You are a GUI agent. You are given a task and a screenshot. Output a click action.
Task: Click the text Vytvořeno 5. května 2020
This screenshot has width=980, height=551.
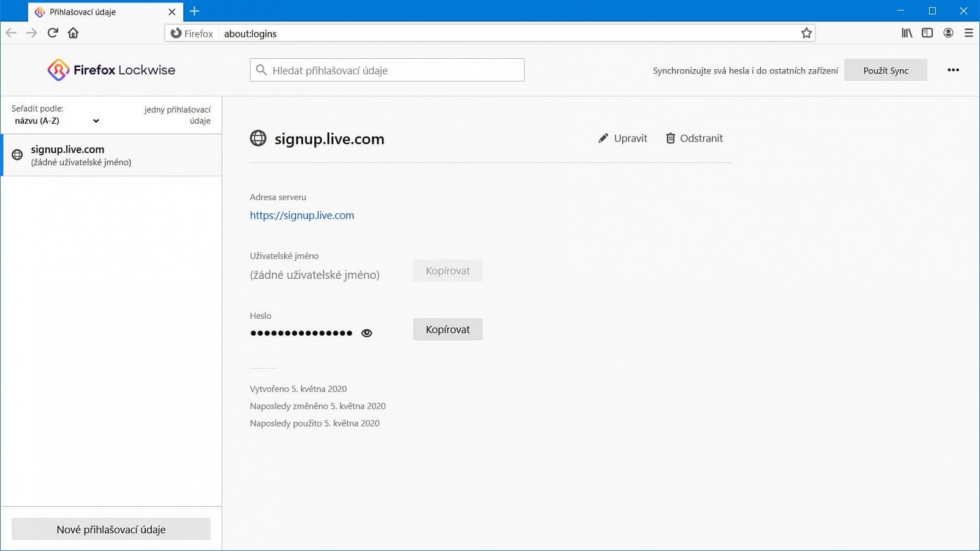298,389
